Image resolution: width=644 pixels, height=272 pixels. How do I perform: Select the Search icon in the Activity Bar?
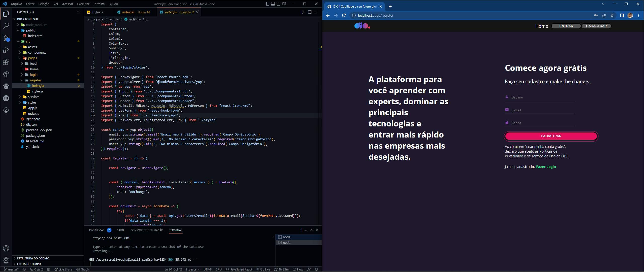point(6,25)
